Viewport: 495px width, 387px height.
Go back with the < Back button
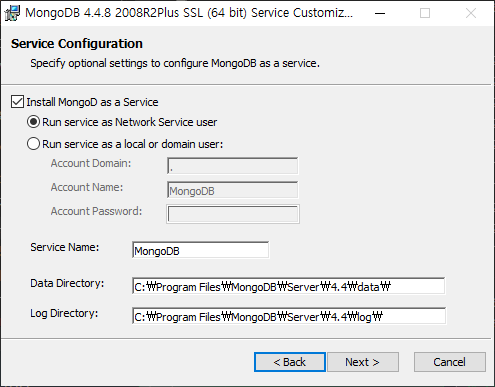pyautogui.click(x=290, y=362)
